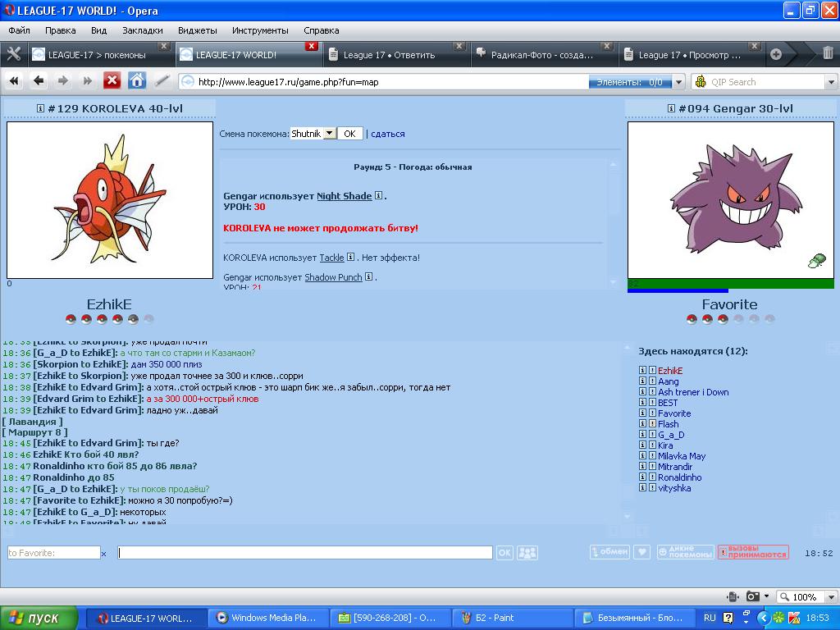Open Windows Media Player from taskbar
Image resolution: width=840 pixels, height=630 pixels.
point(268,618)
